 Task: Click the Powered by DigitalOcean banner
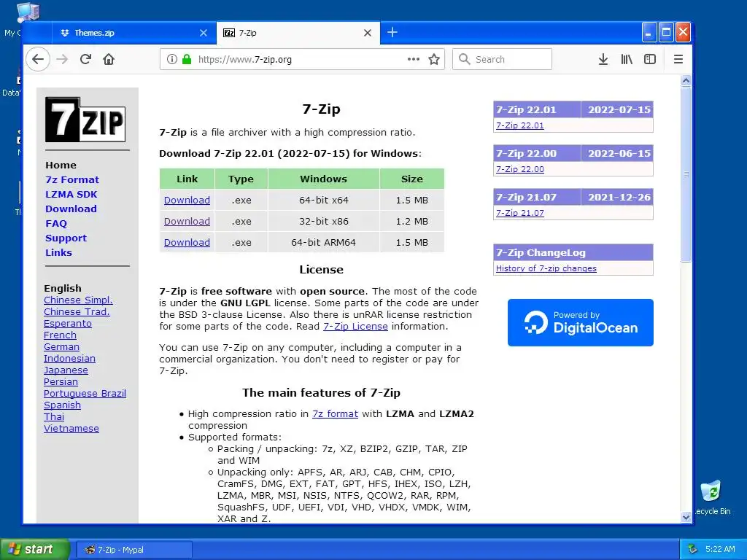tap(580, 322)
